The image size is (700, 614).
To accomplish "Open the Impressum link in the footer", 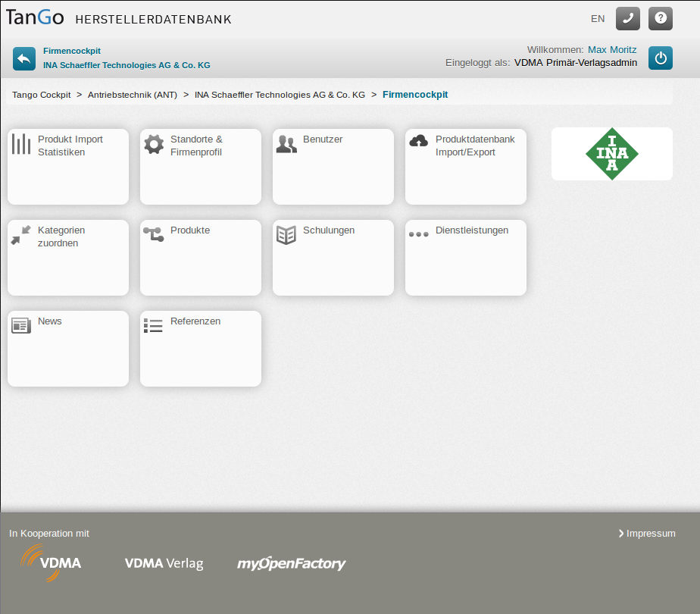I will point(647,533).
